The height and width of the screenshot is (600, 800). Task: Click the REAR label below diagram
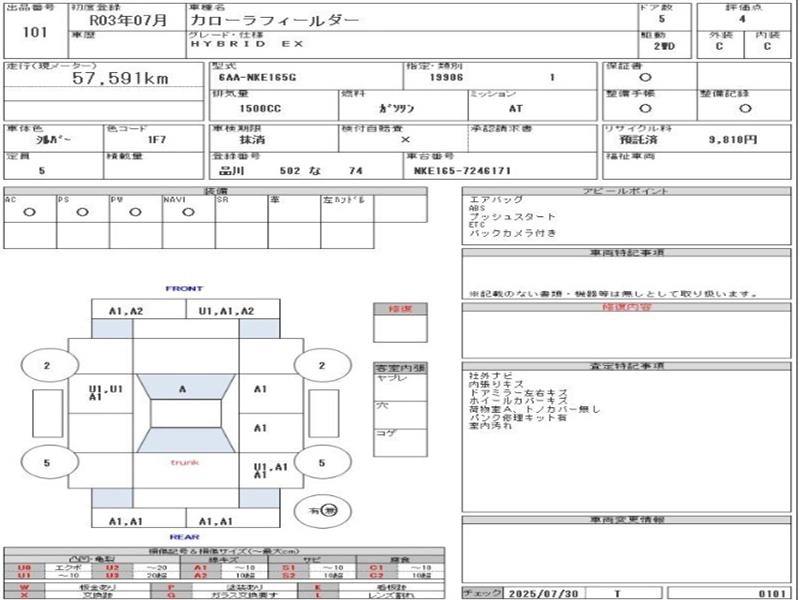[x=184, y=537]
